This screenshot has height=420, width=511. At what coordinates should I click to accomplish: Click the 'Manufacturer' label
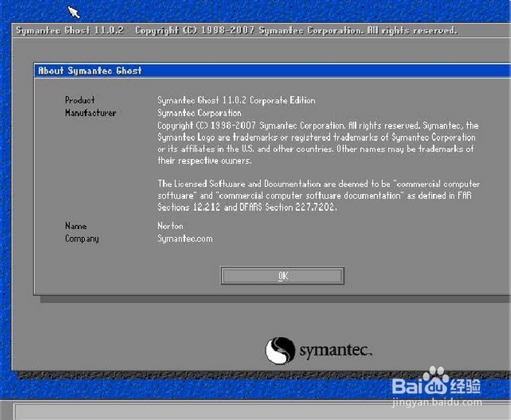click(x=91, y=113)
